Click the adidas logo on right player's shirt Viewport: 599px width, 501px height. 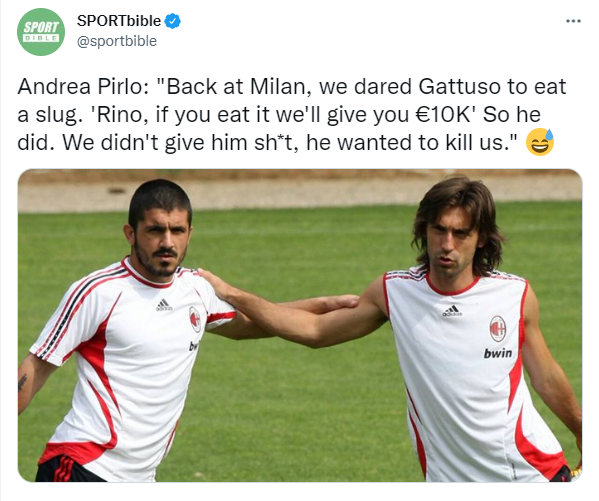(452, 311)
